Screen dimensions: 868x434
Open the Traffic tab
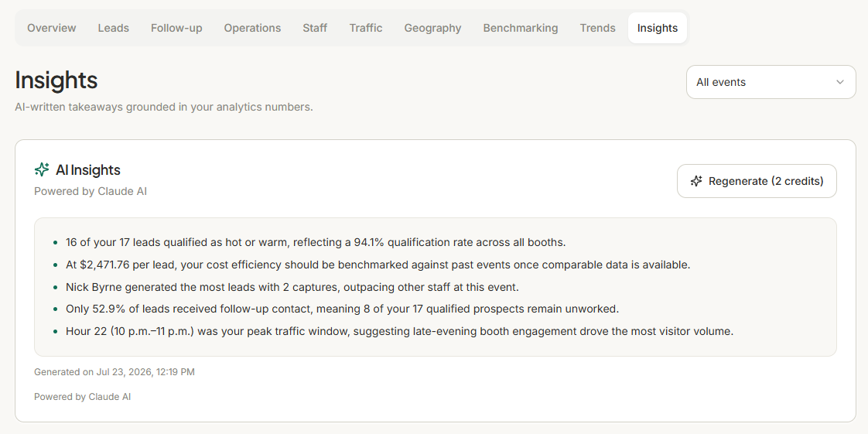click(366, 28)
